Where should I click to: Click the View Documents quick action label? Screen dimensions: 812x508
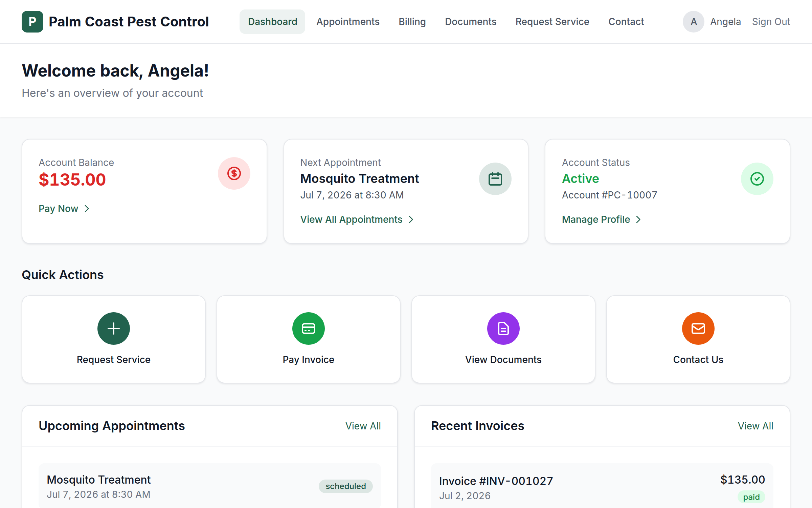click(503, 360)
